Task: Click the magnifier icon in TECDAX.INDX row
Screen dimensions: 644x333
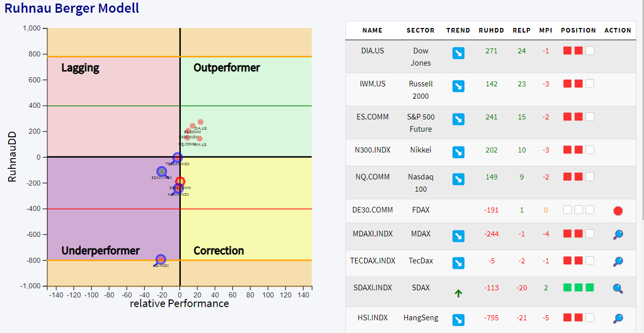Action: point(618,262)
